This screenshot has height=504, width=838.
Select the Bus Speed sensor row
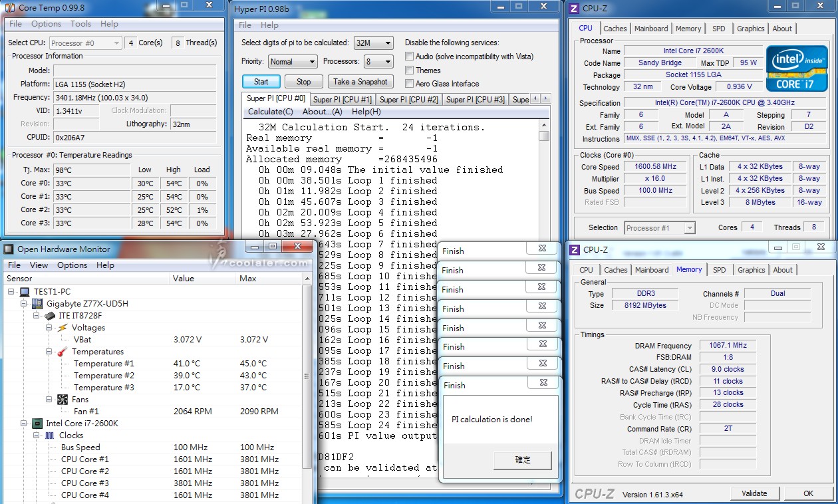153,447
